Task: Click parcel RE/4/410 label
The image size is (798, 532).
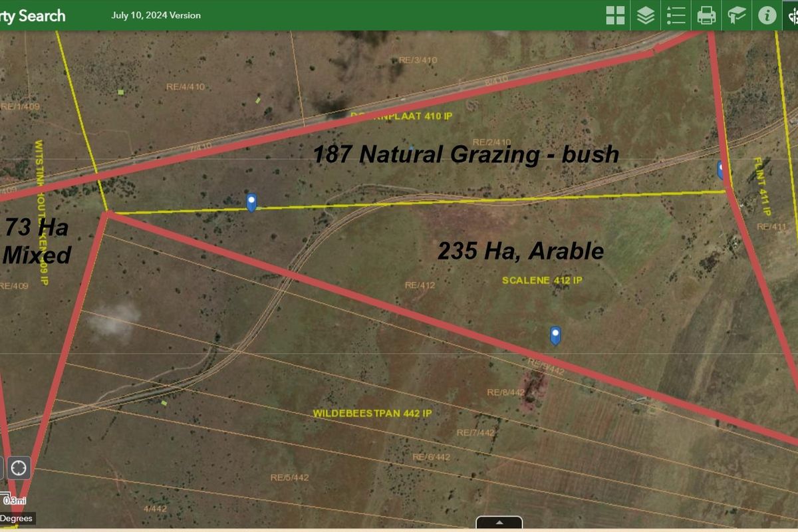Action: 185,86
